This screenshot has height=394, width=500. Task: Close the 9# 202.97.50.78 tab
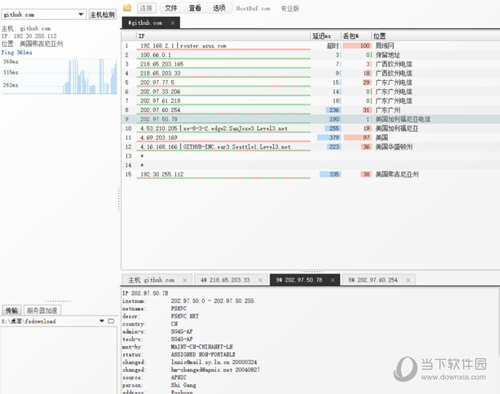pyautogui.click(x=333, y=280)
